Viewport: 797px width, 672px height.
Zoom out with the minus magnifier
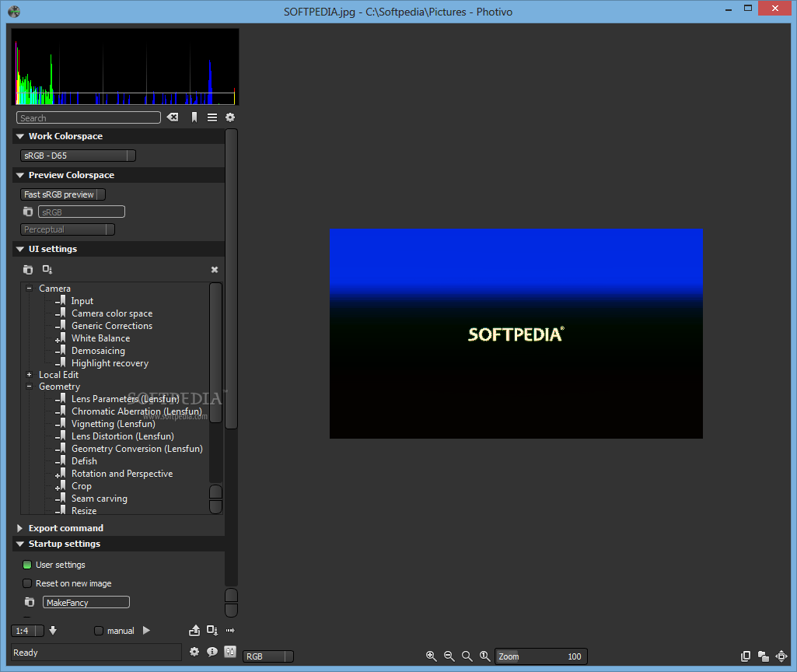(x=449, y=656)
